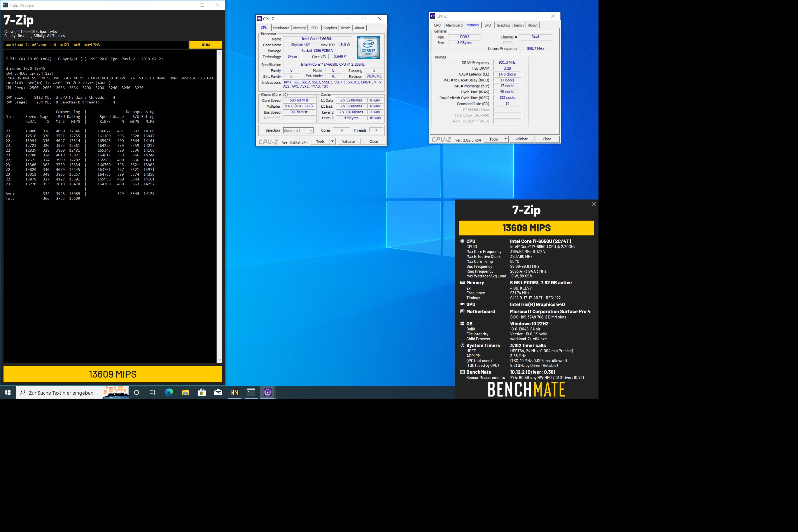Switch to CPU tab in right CPU-Z window
798x532 pixels.
437,25
